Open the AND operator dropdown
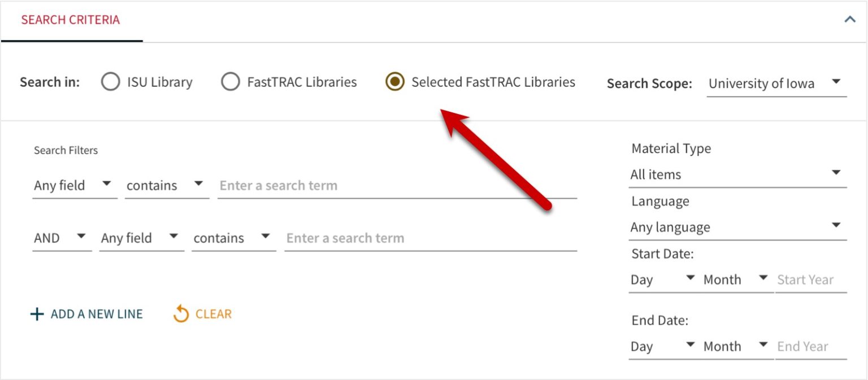This screenshot has height=380, width=868. point(61,238)
